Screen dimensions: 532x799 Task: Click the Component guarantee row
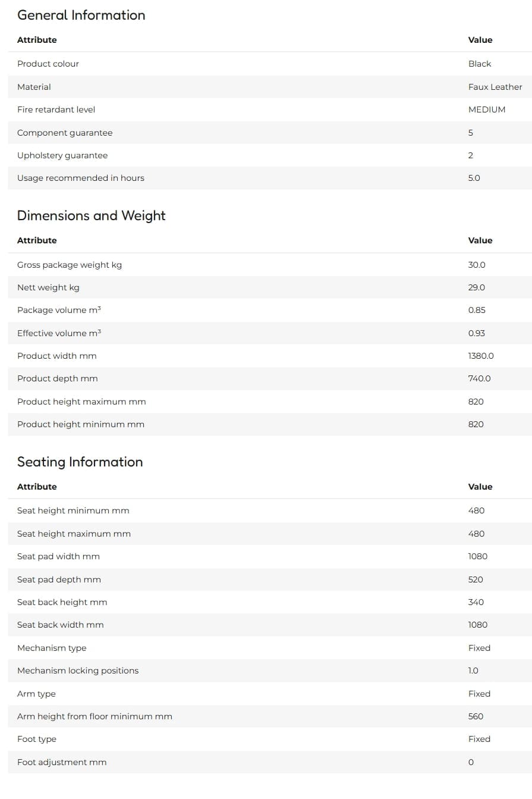tap(270, 133)
